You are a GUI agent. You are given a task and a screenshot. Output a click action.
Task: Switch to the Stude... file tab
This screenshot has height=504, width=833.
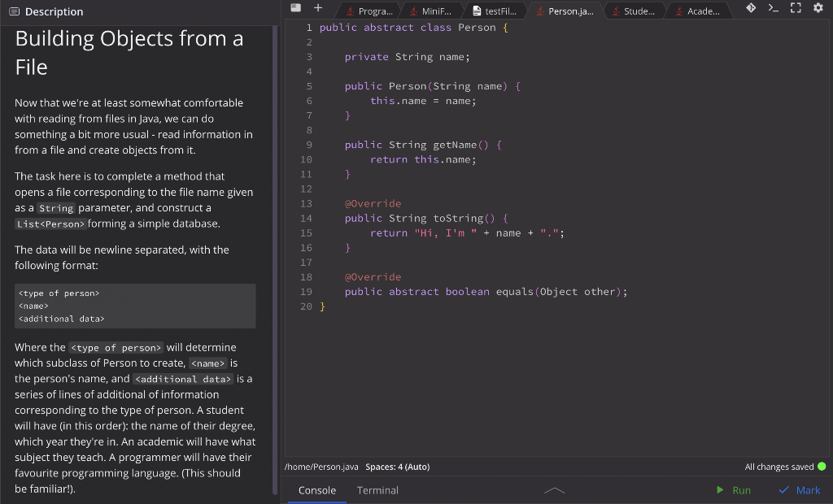(634, 11)
